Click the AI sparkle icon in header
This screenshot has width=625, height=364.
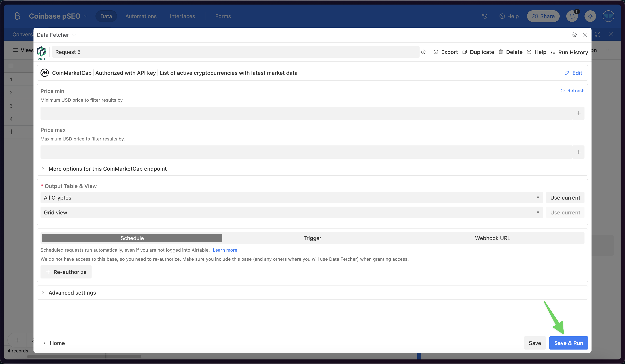(x=590, y=16)
